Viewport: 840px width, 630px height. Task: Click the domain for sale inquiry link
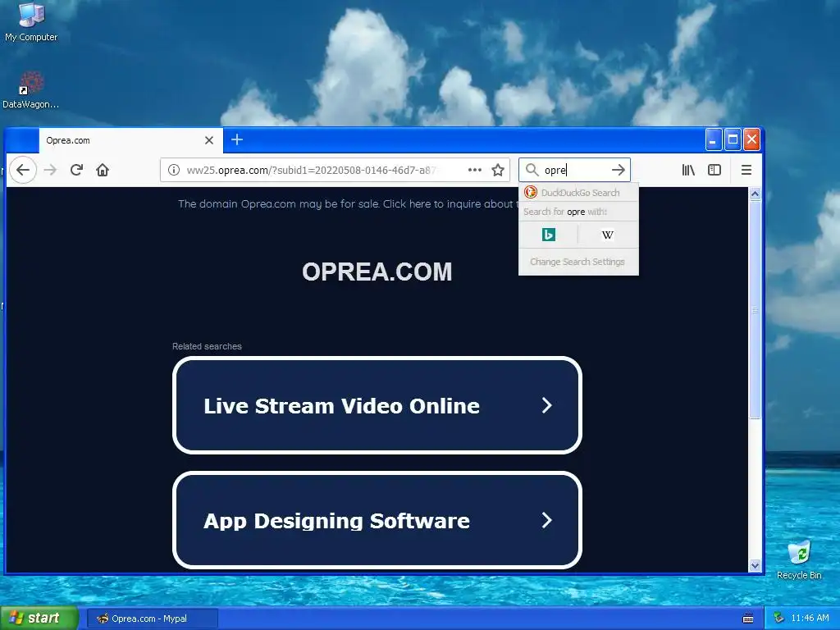[x=347, y=204]
